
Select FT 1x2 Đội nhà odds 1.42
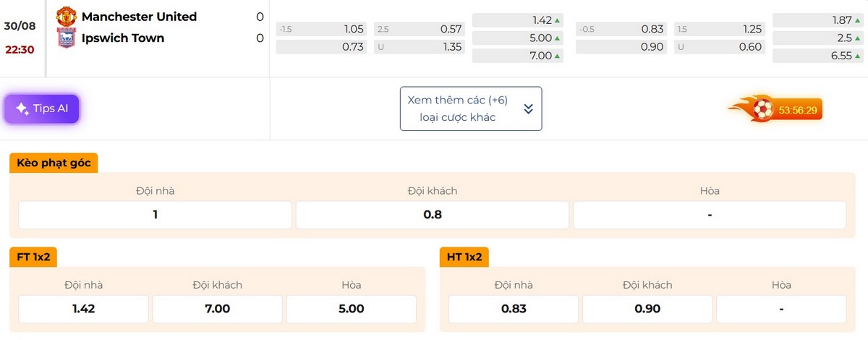(x=84, y=309)
